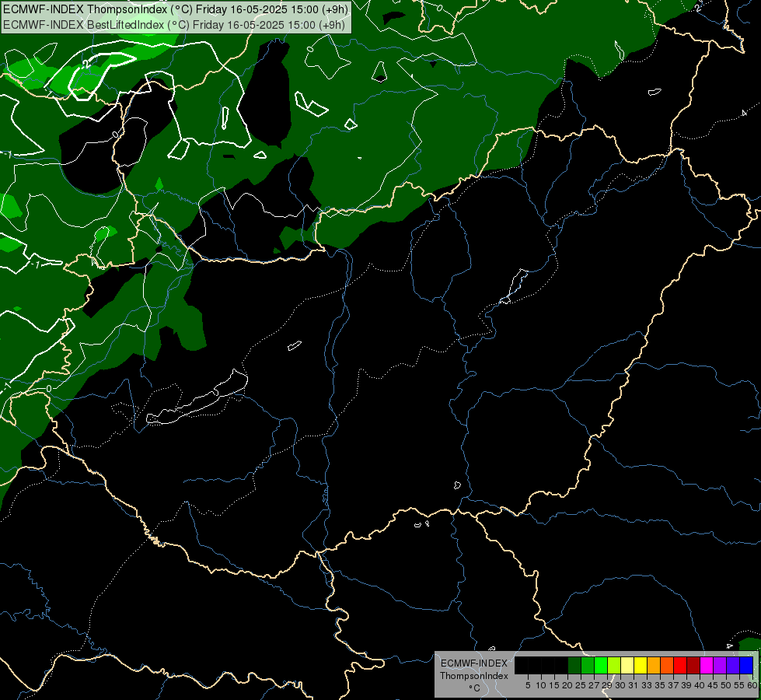Click the legend tick value 15
761x700 pixels.
tap(554, 685)
